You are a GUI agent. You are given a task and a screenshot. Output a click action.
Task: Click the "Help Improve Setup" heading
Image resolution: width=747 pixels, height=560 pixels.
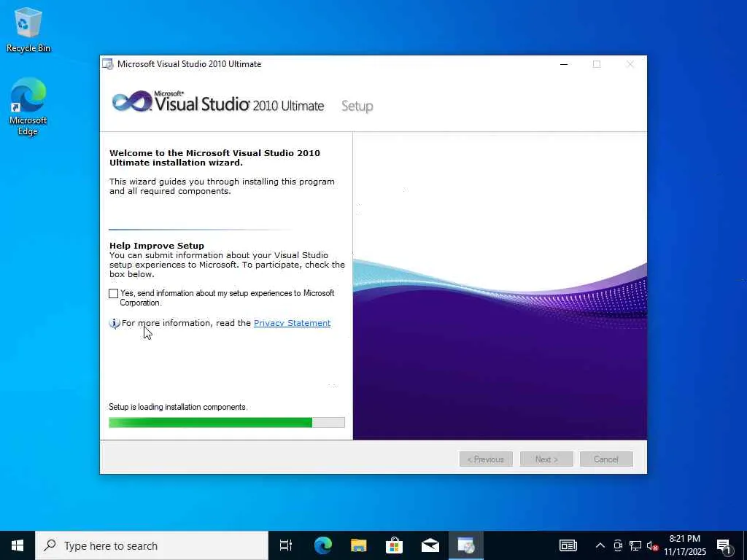coord(157,246)
